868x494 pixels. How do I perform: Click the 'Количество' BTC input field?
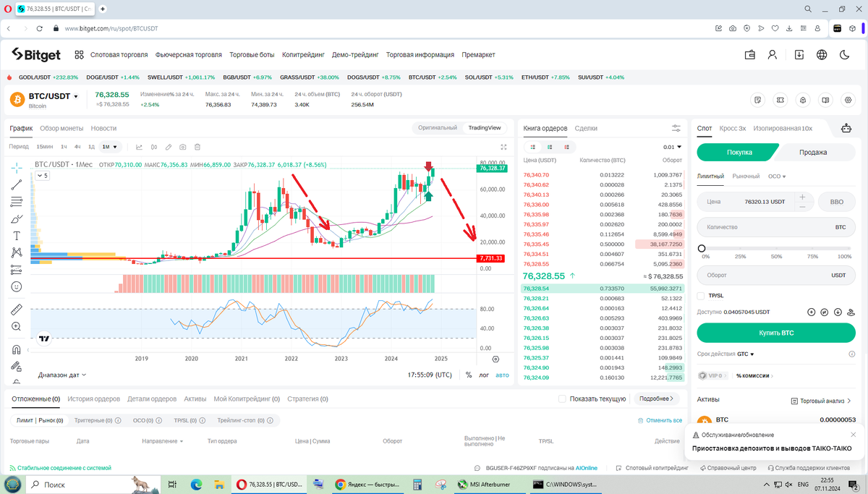coord(776,227)
